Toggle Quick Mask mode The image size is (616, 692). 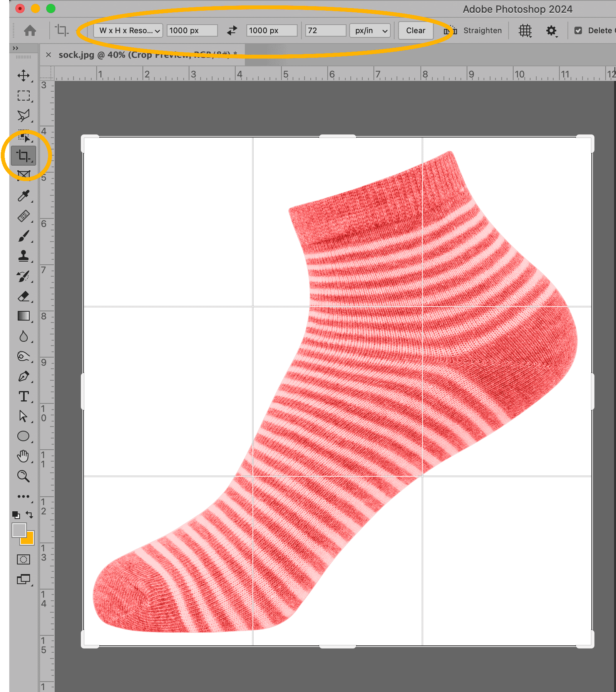pyautogui.click(x=23, y=559)
